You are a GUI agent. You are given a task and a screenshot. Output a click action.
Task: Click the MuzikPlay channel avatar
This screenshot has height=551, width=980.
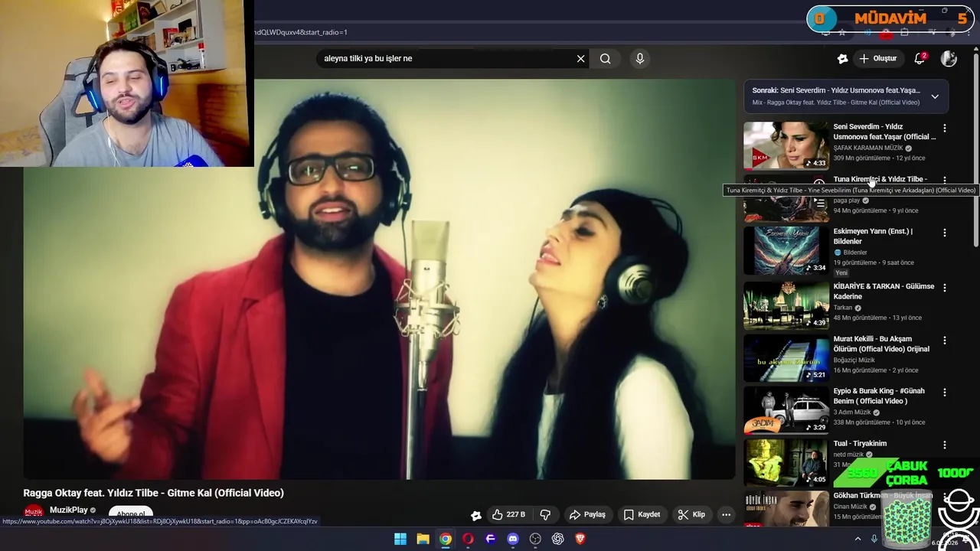coord(33,511)
